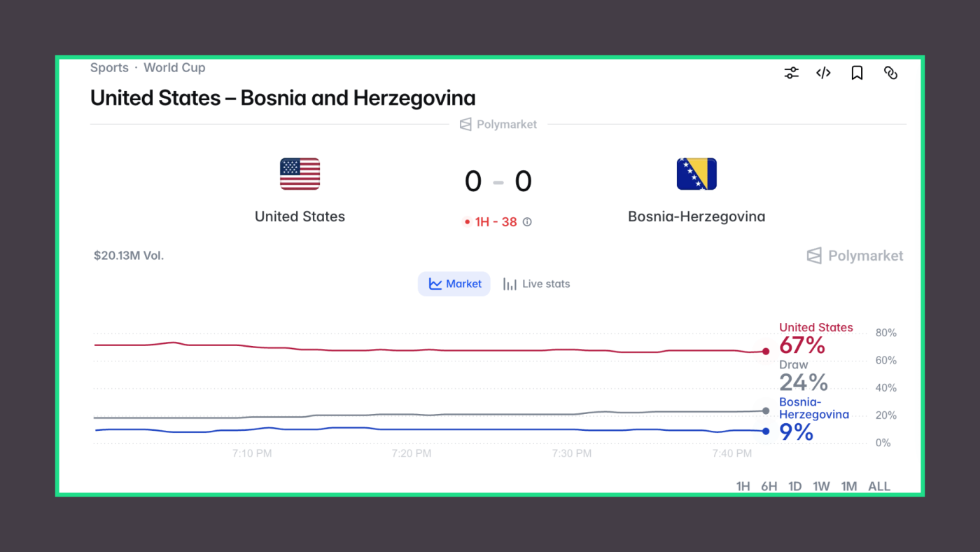Open the Sports breadcrumb link
The height and width of the screenshot is (552, 980).
pos(109,68)
